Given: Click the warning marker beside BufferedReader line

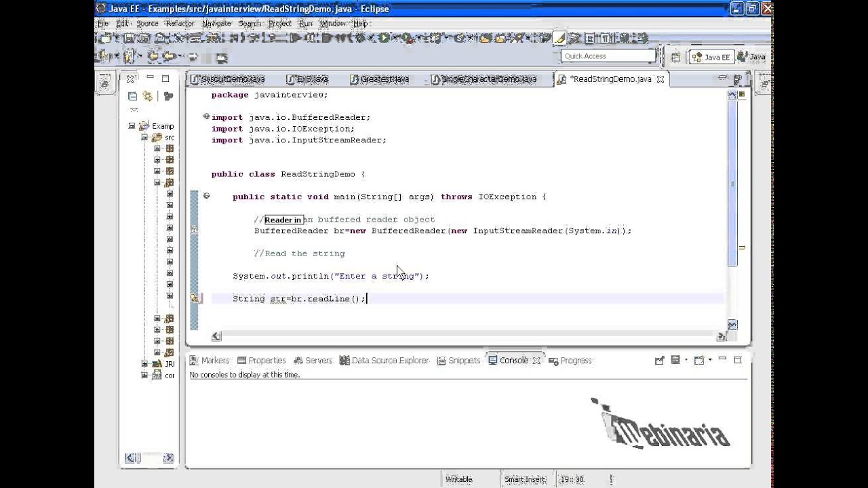Looking at the screenshot, I should 194,230.
